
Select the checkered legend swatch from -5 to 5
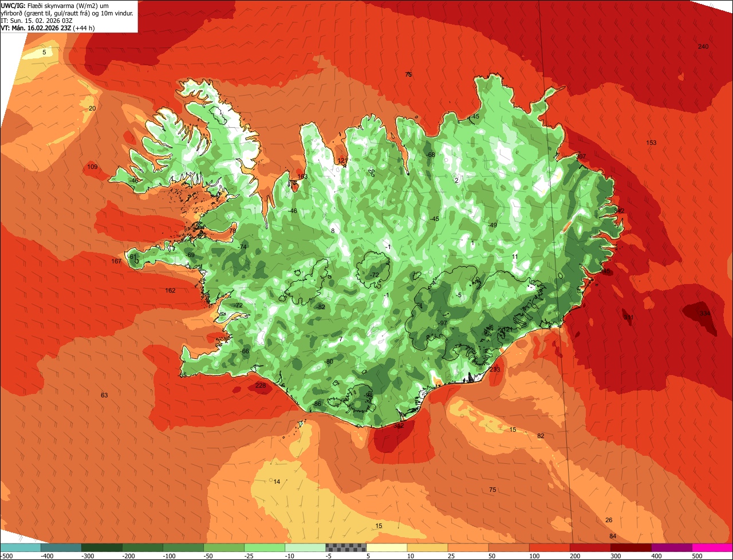point(346,547)
